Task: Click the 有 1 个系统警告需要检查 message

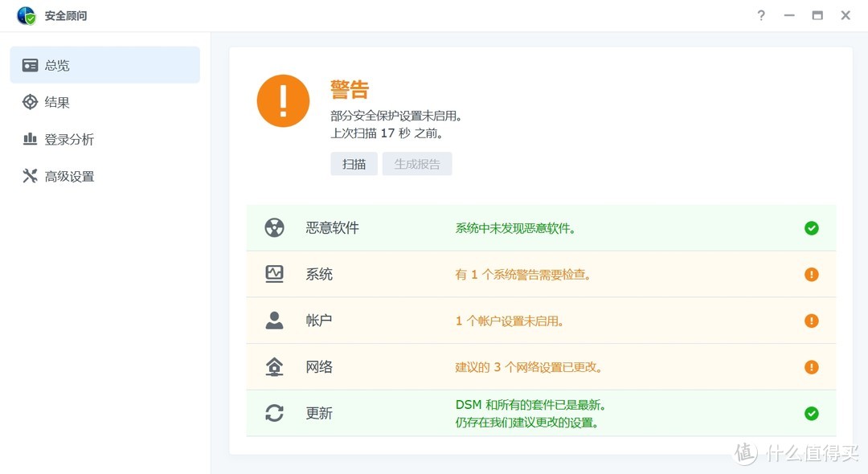Action: (524, 274)
